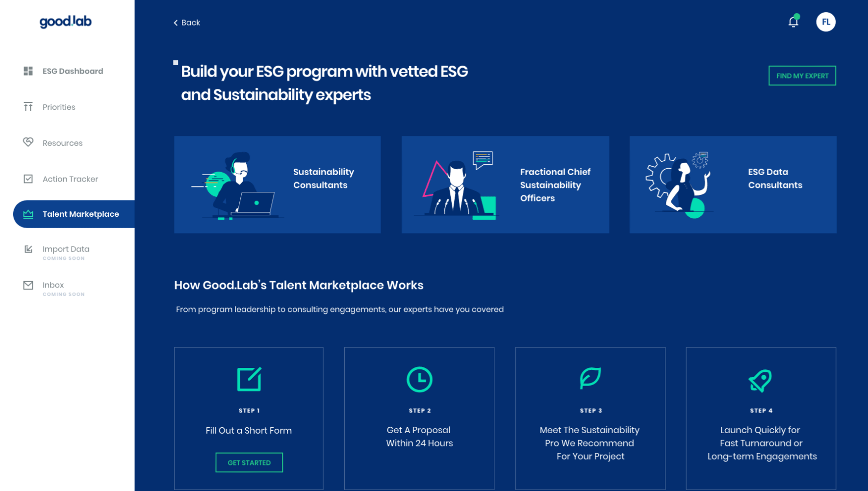Open the ESG Data Consultants card title
The height and width of the screenshot is (491, 868).
coord(775,179)
